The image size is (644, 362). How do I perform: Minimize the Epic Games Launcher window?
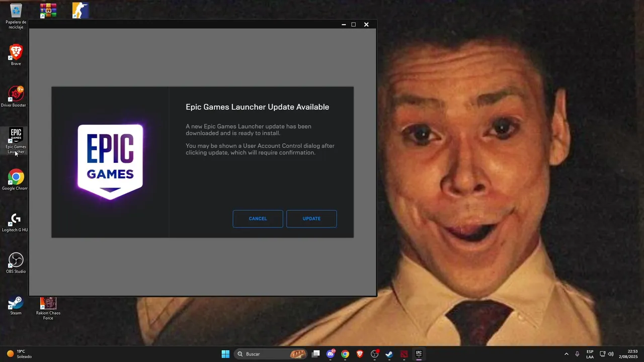tap(344, 24)
